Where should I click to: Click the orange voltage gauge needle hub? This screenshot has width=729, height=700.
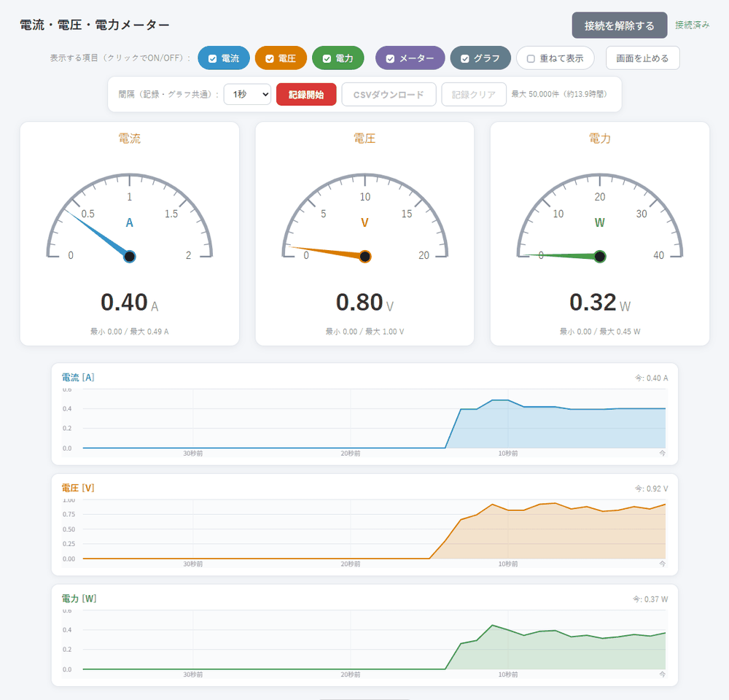tap(365, 256)
